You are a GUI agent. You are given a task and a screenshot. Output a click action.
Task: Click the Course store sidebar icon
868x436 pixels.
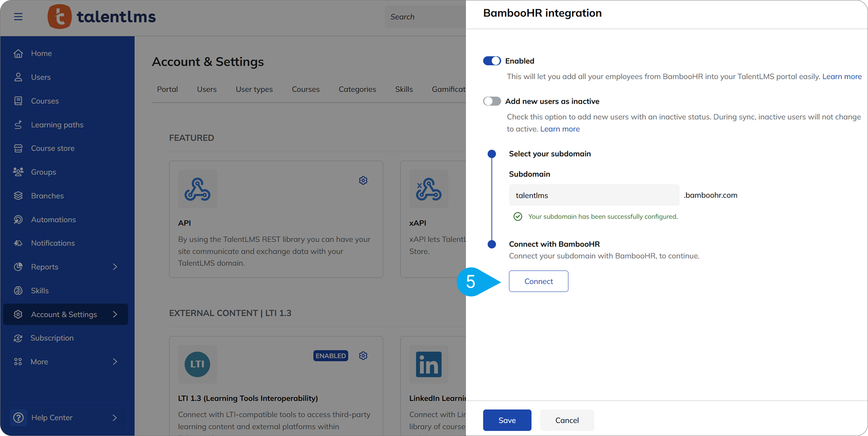(18, 148)
